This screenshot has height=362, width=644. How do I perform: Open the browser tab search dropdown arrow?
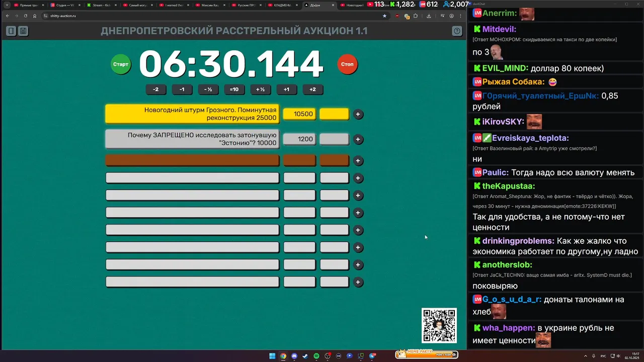point(7,5)
